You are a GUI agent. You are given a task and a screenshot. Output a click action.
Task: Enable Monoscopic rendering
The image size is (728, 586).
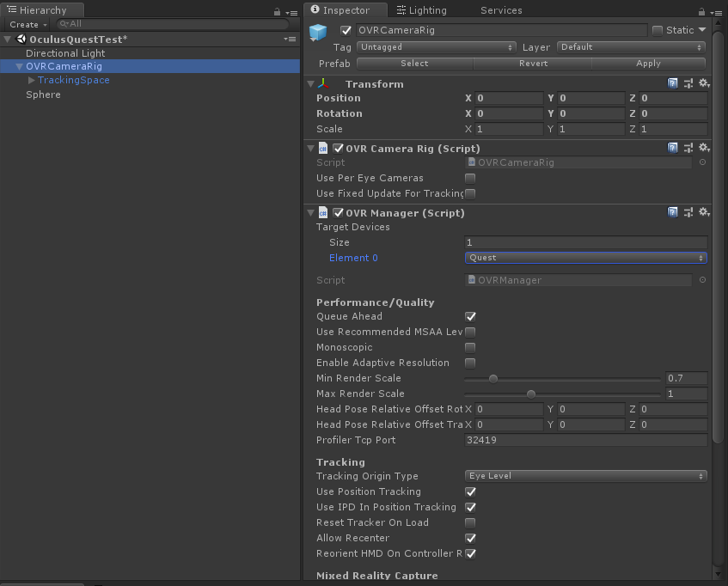point(470,347)
